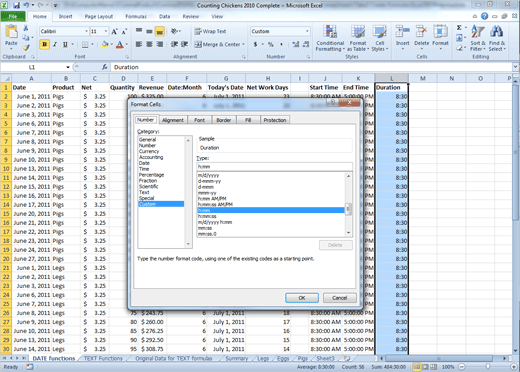The width and height of the screenshot is (520, 372).
Task: Select Currency in Category list
Action: click(149, 151)
